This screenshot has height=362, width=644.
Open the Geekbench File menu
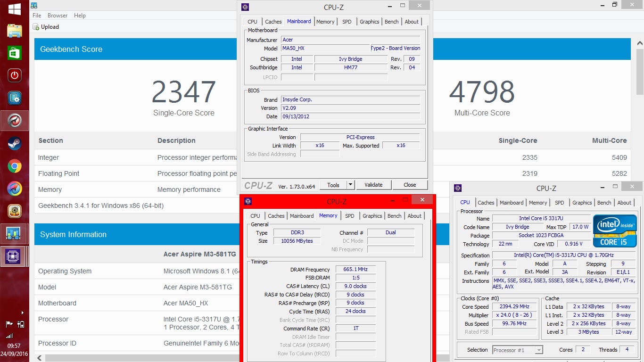[x=37, y=16]
